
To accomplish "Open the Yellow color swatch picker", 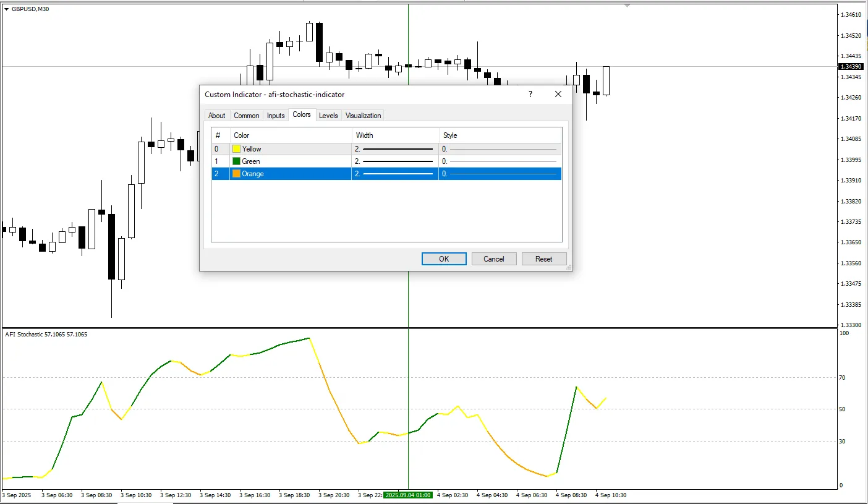I will click(x=236, y=148).
